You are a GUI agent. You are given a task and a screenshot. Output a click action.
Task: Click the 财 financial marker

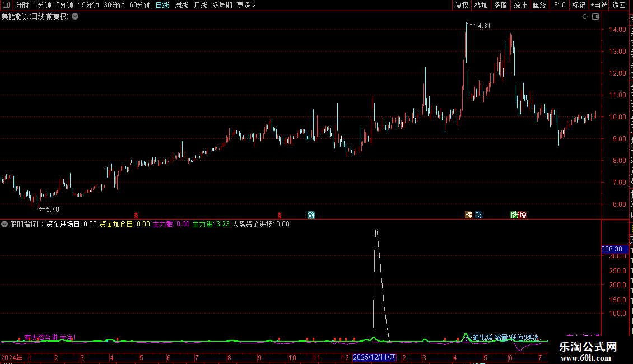[x=478, y=215]
